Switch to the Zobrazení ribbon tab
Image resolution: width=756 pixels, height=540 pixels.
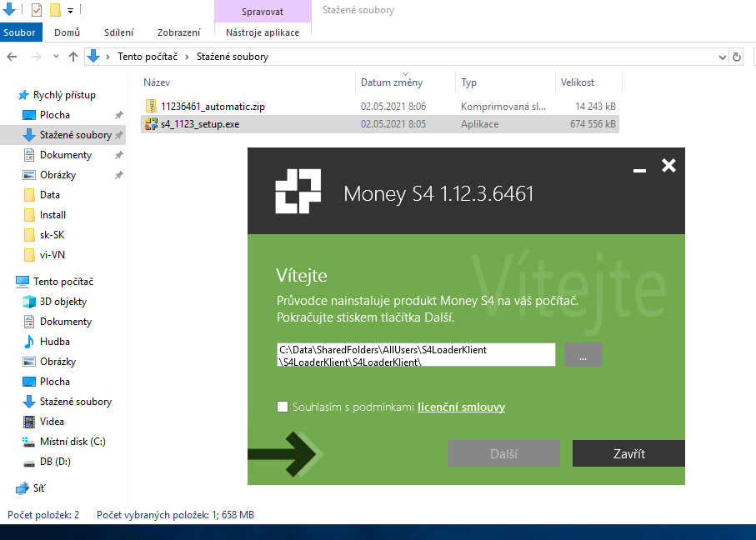tap(178, 32)
